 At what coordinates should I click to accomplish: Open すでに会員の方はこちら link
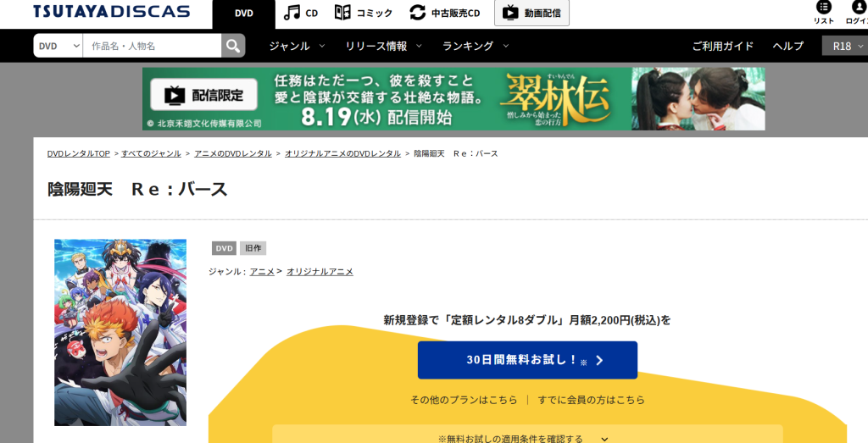pos(591,400)
